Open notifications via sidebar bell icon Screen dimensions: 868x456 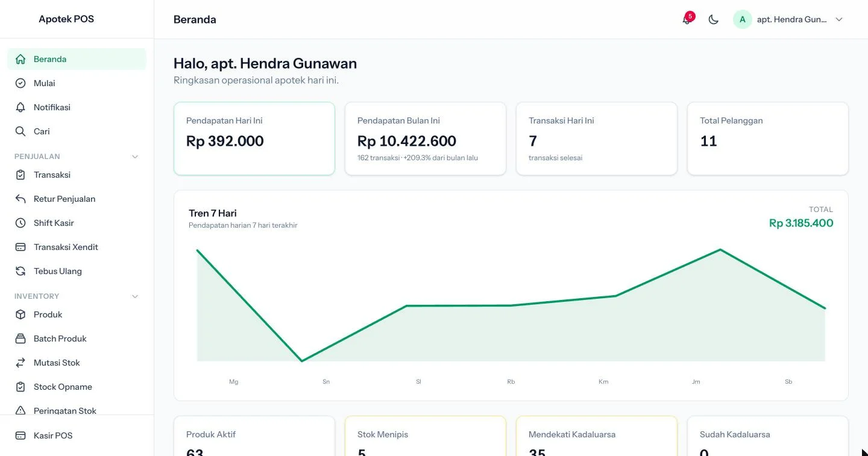click(x=20, y=107)
